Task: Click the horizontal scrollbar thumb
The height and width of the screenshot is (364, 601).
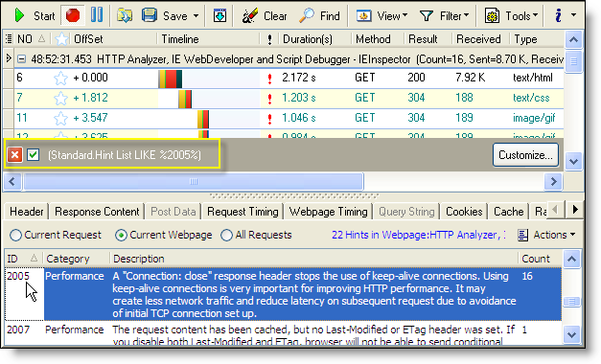Action: (194, 182)
